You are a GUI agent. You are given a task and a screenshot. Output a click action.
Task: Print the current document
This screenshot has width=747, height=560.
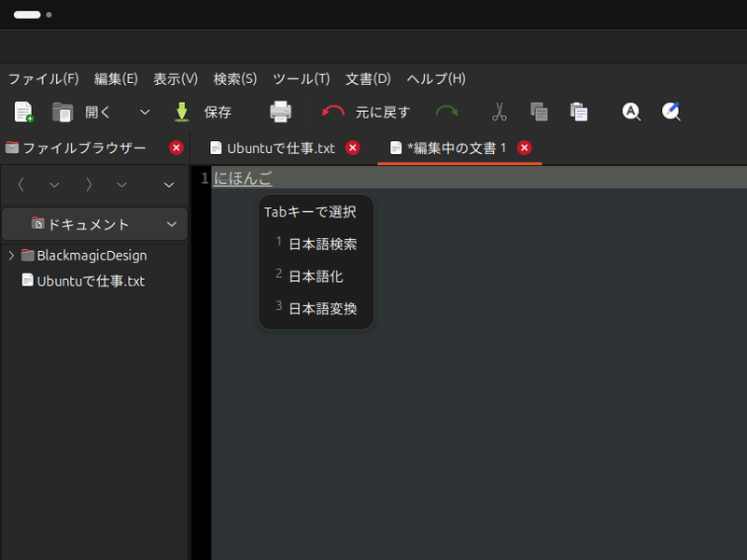pos(280,112)
